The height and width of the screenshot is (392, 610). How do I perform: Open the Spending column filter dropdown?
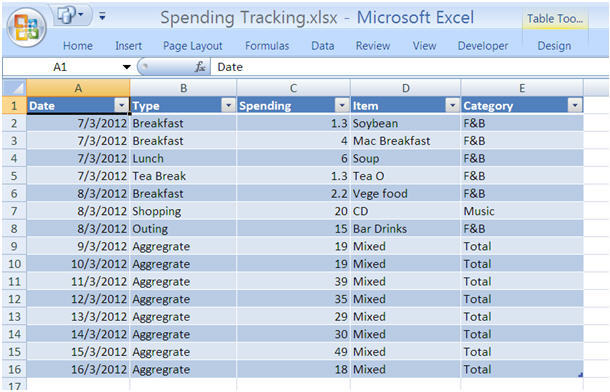coord(342,105)
